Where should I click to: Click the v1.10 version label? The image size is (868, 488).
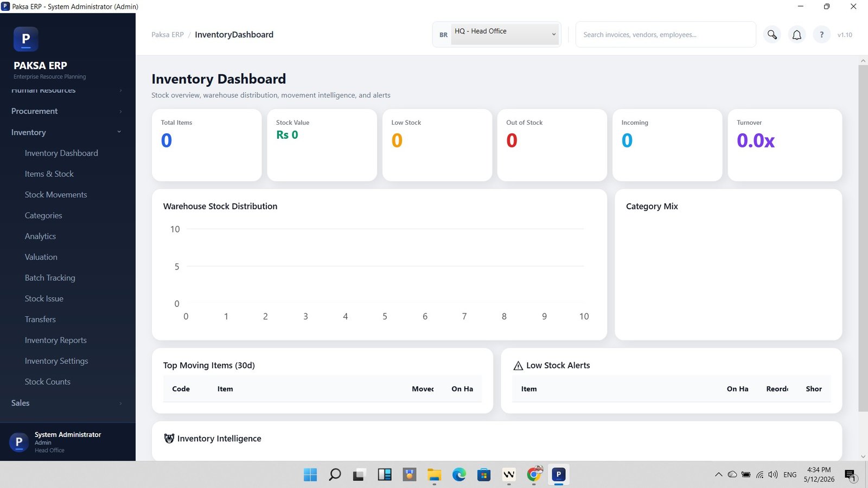click(x=845, y=35)
